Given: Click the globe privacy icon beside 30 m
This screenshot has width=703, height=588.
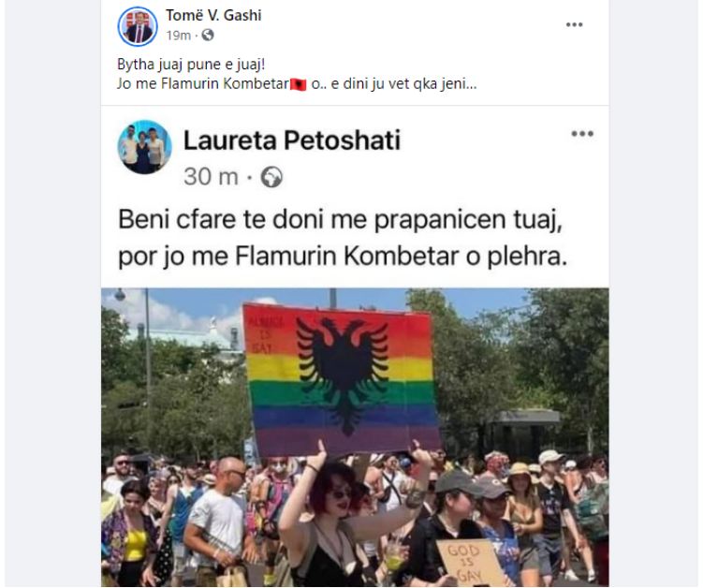Looking at the screenshot, I should [271, 177].
